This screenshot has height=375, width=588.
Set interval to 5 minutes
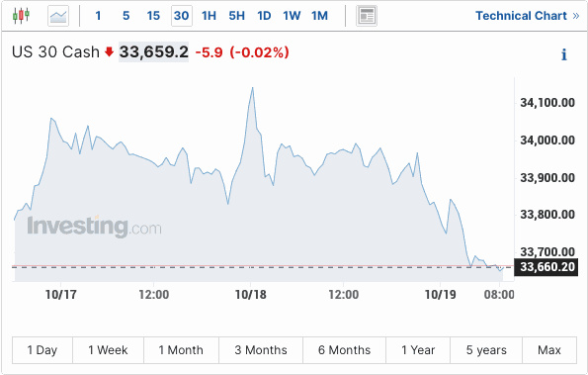tap(126, 16)
